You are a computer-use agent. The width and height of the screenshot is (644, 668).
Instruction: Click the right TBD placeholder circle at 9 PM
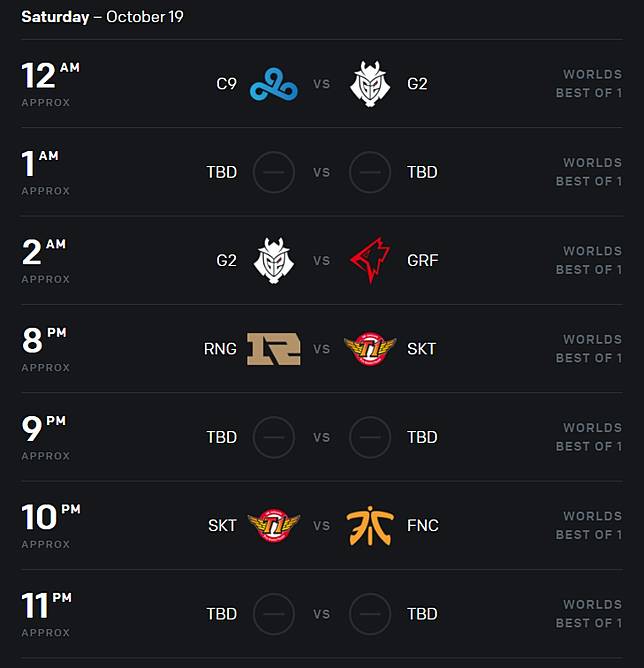370,437
